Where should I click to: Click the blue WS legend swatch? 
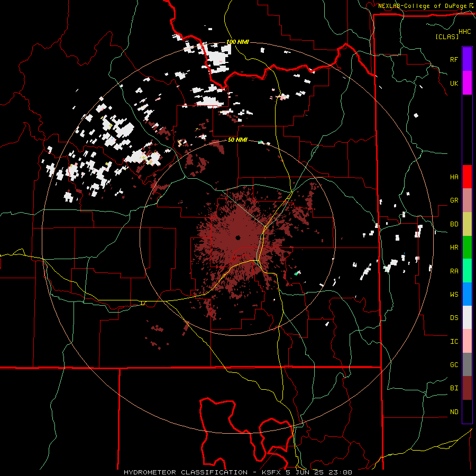tap(467, 294)
